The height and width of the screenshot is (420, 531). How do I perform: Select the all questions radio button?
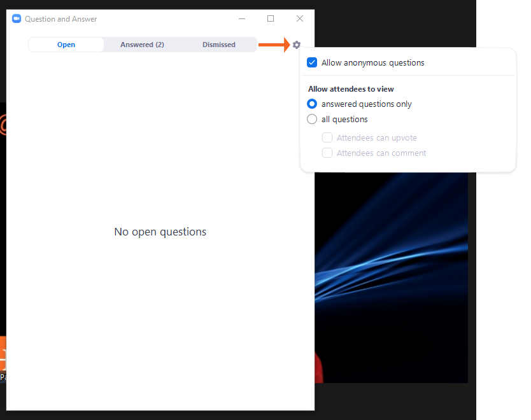pyautogui.click(x=312, y=119)
